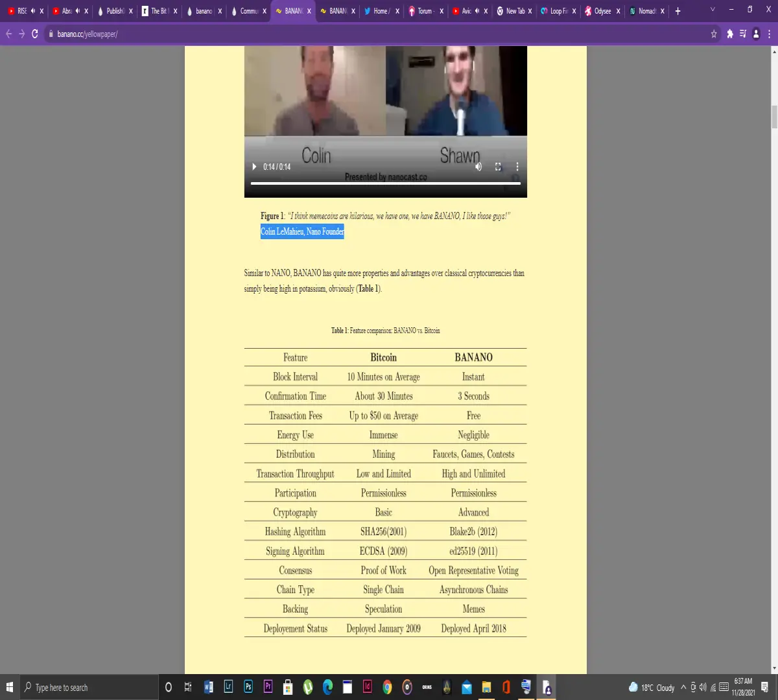Switch to the Publish0x tab
This screenshot has height=700, width=778.
114,11
